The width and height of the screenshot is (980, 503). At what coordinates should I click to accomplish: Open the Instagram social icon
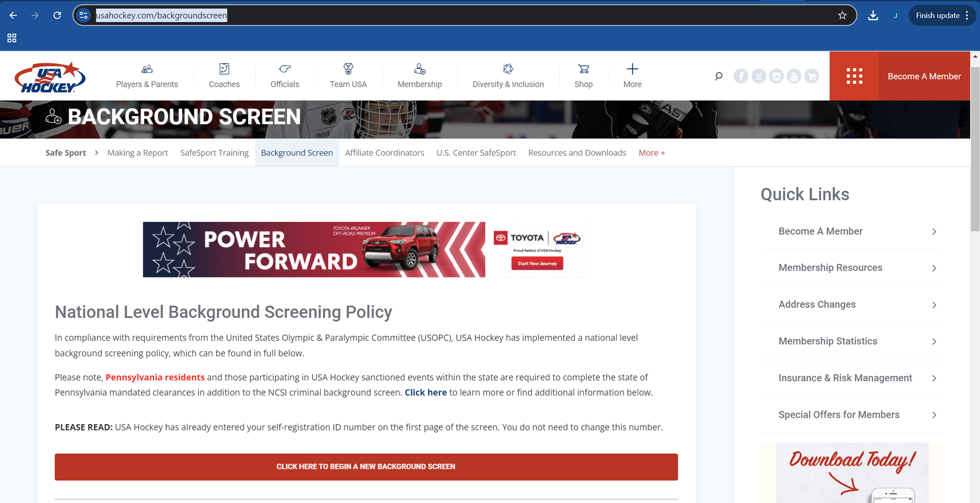(776, 76)
